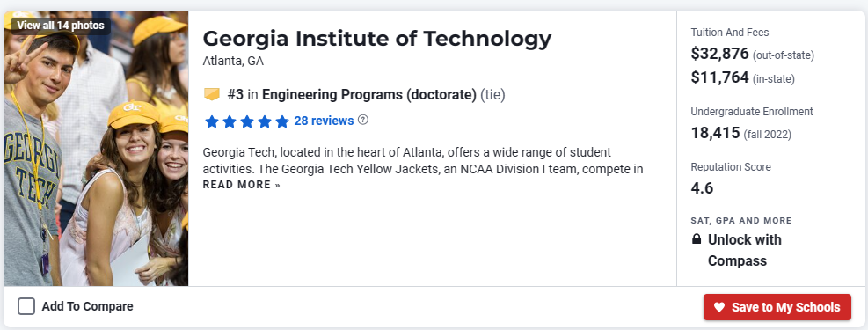Click Unlock with Compass link
868x330 pixels.
tap(745, 250)
